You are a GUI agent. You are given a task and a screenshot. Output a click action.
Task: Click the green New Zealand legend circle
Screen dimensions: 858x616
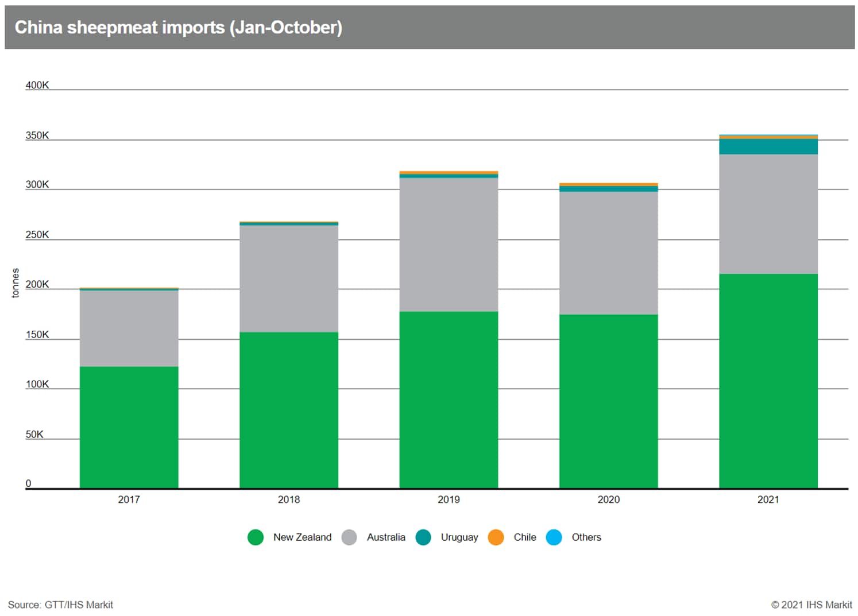[256, 537]
